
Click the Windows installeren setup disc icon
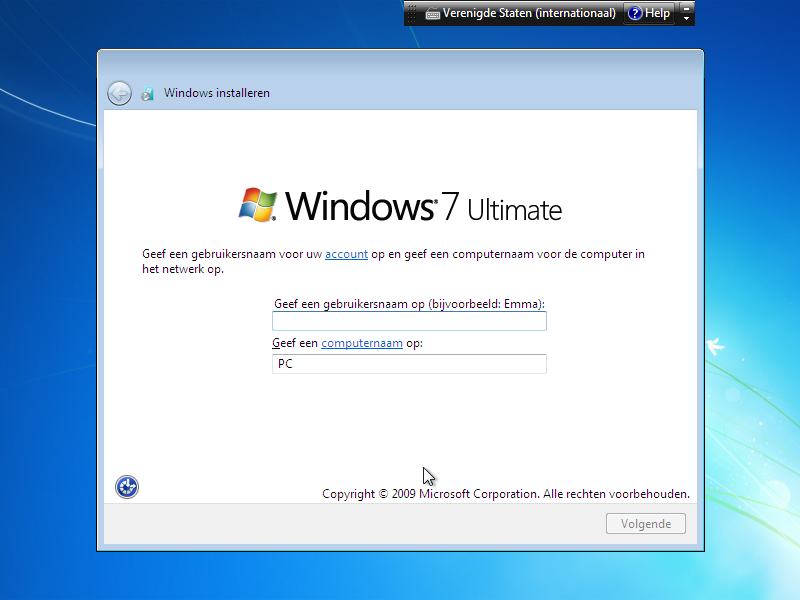[x=148, y=92]
